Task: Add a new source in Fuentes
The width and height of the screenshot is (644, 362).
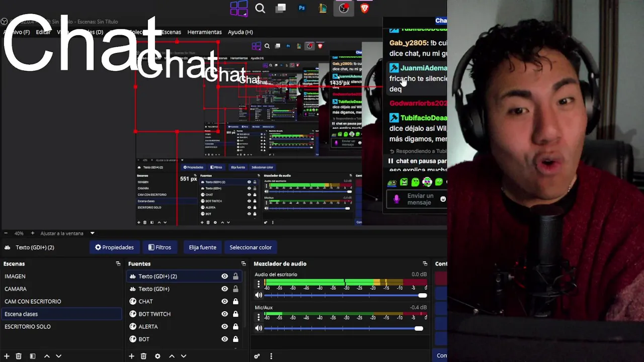Action: (131, 356)
